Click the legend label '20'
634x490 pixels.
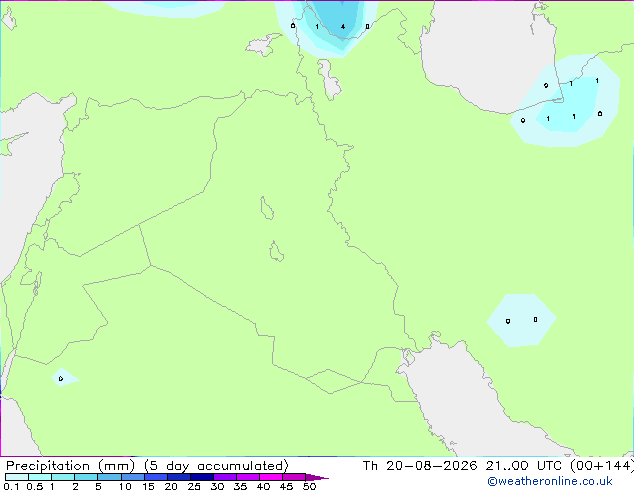click(x=171, y=486)
